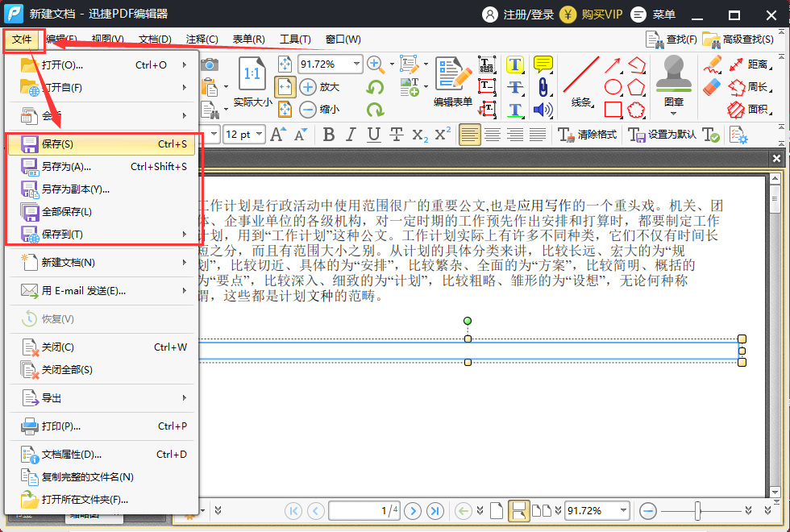Click 注册/登录 in the title bar
This screenshot has height=532, width=790.
tap(518, 15)
